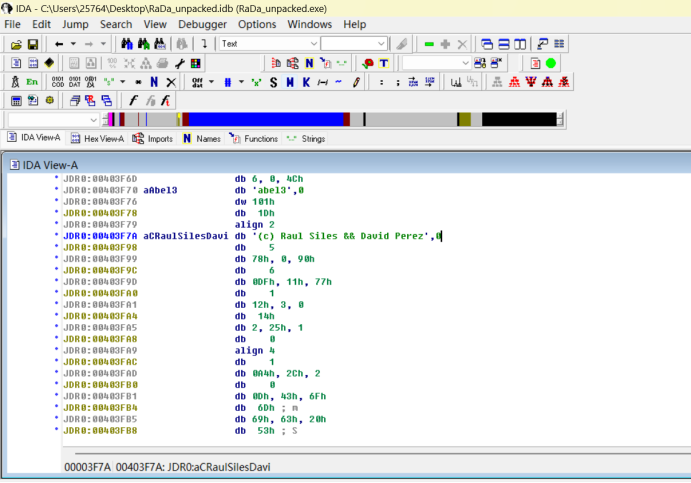Open the Debugger menu
Viewport: 691px width, 483px height.
click(x=202, y=24)
